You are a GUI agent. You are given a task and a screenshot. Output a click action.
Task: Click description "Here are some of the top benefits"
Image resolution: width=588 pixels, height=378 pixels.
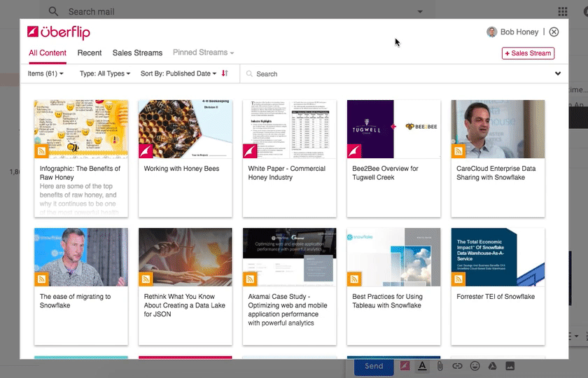79,199
